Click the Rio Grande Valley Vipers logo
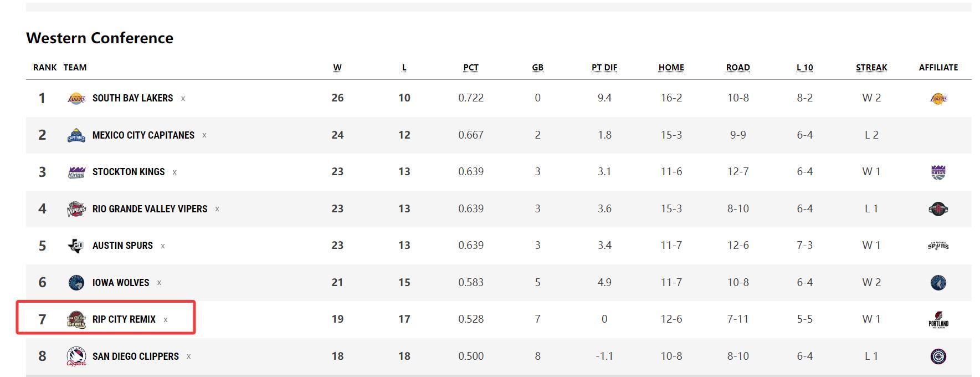 76,209
